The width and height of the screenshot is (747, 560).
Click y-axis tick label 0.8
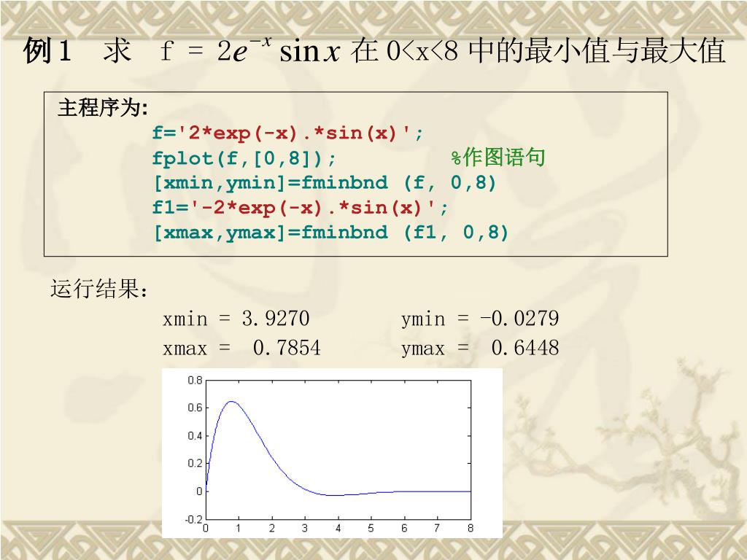(195, 380)
